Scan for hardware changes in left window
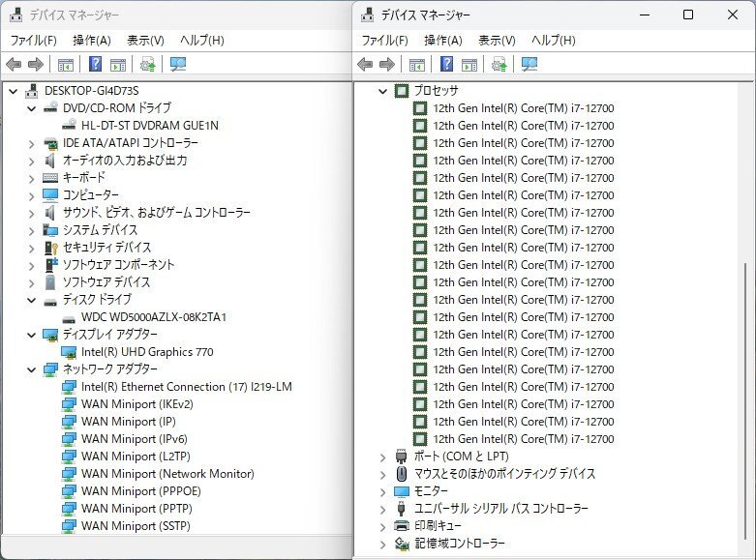 (x=178, y=64)
